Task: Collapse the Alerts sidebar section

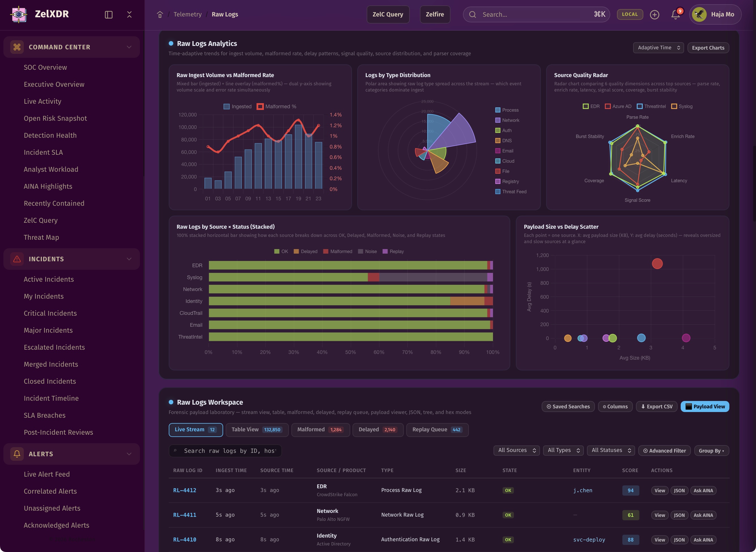Action: [x=129, y=454]
